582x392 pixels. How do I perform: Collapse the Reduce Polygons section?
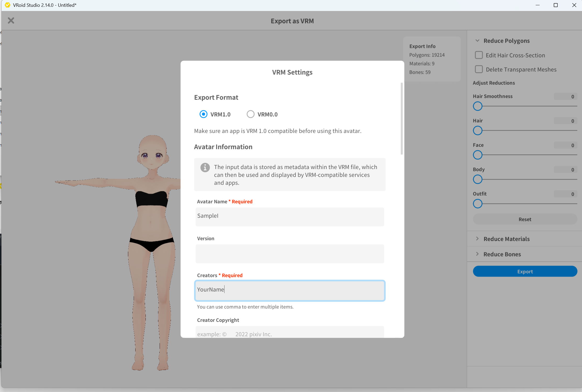[x=477, y=41]
